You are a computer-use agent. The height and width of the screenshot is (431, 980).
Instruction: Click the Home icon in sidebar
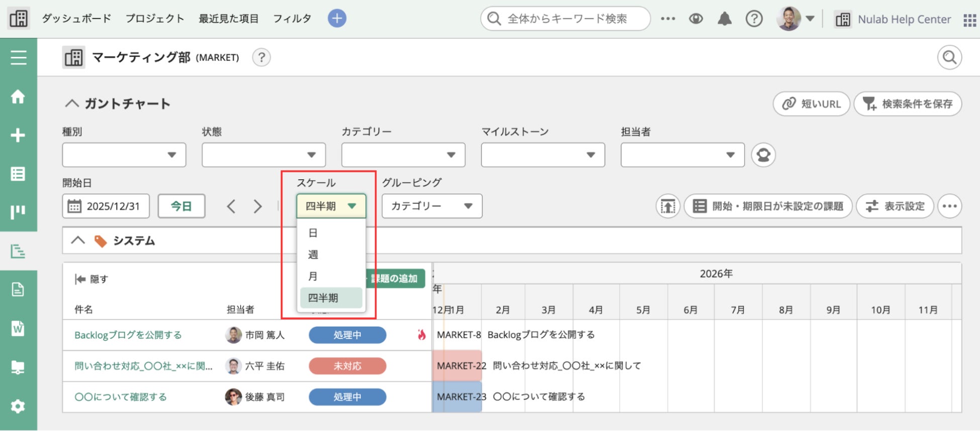(x=18, y=96)
